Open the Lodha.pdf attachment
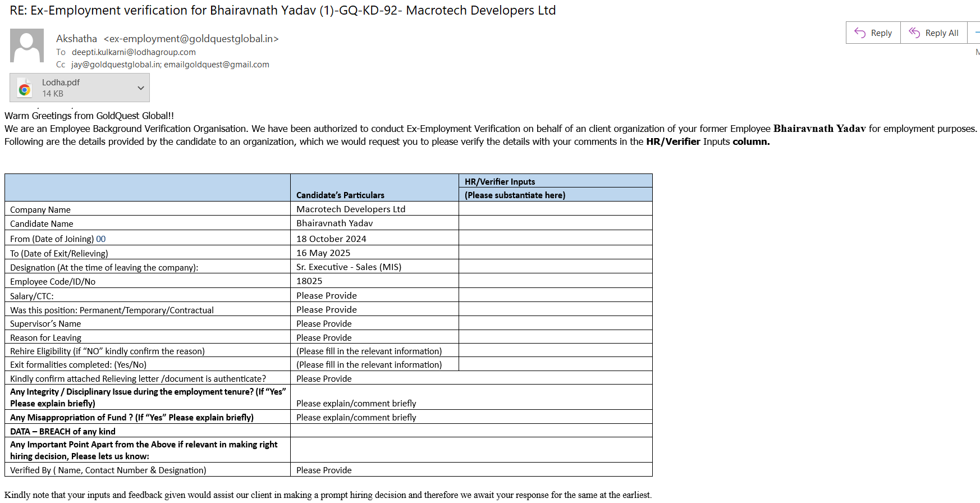Viewport: 980px width, 503px height. 80,88
